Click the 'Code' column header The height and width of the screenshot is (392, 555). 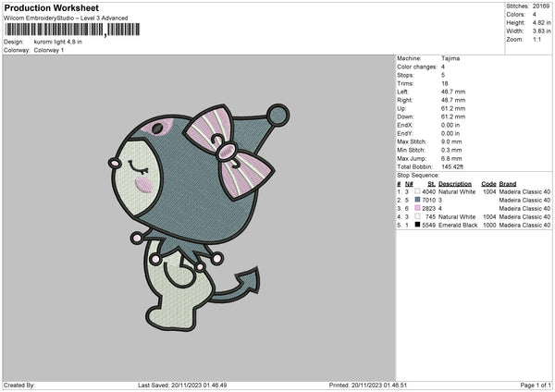(x=488, y=184)
